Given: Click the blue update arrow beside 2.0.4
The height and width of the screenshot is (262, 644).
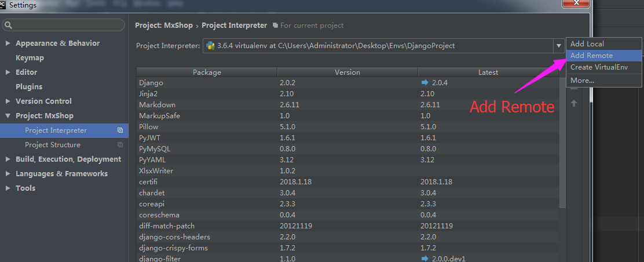Looking at the screenshot, I should coord(425,83).
